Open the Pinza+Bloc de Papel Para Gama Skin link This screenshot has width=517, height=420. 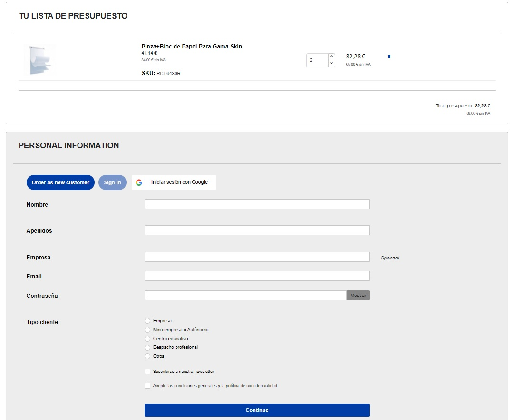(x=192, y=47)
